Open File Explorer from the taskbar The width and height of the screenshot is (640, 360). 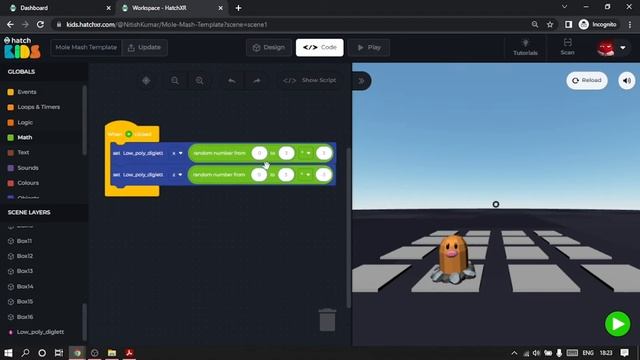(x=112, y=353)
